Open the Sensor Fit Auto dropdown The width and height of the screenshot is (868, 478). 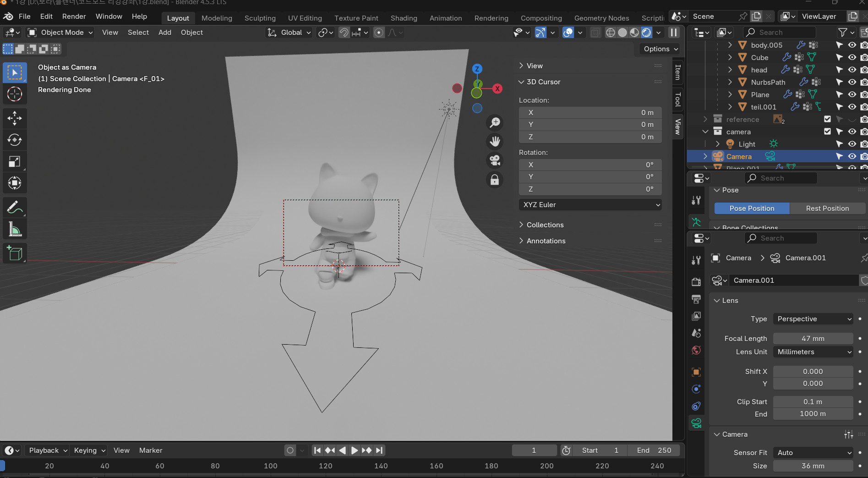813,453
